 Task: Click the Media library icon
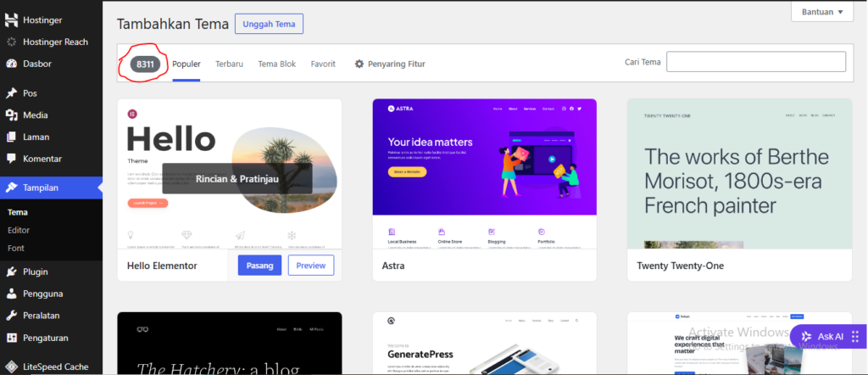click(x=12, y=115)
